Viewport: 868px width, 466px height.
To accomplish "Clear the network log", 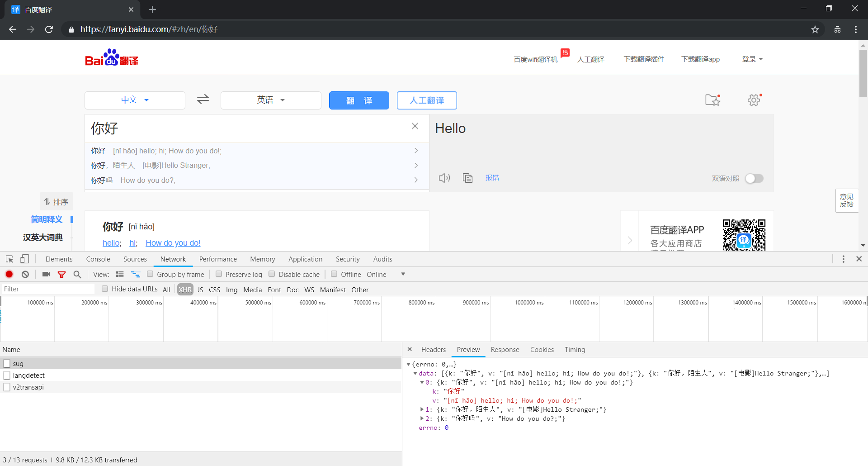I will [x=25, y=274].
